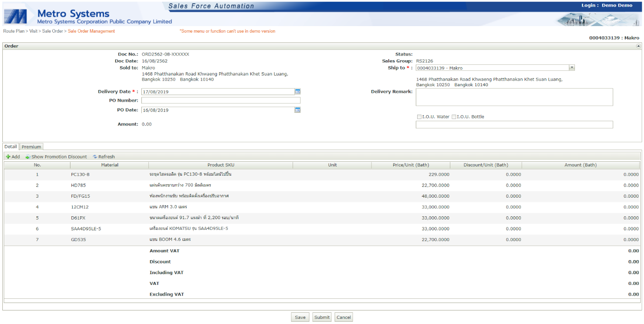Screen dimensions: 644x324
Task: Collapse the Order panel
Action: [638, 46]
